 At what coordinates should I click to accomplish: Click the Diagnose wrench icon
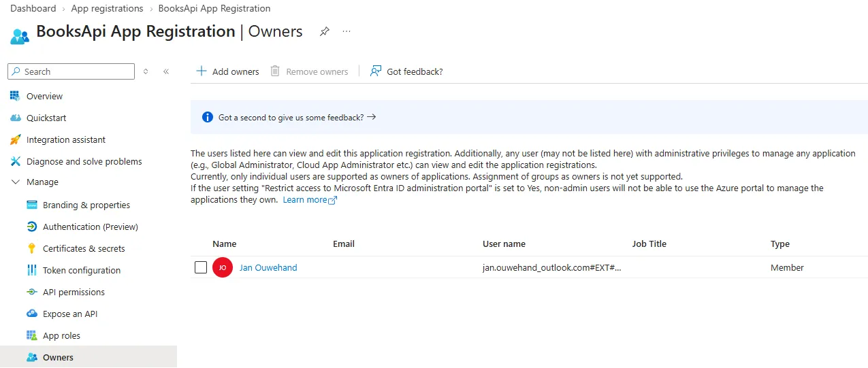click(x=15, y=161)
